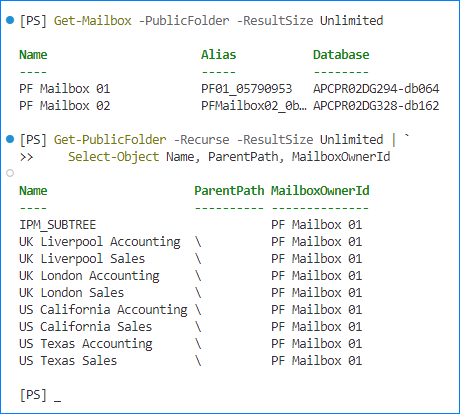Click US Texas Accounting folder name
Image resolution: width=460 pixels, height=414 pixels.
86,344
